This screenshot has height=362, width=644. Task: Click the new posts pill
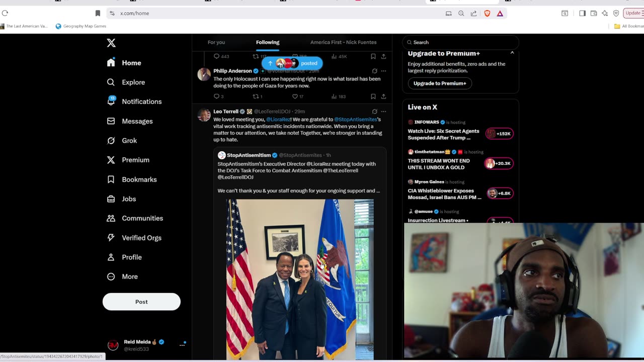tap(292, 63)
